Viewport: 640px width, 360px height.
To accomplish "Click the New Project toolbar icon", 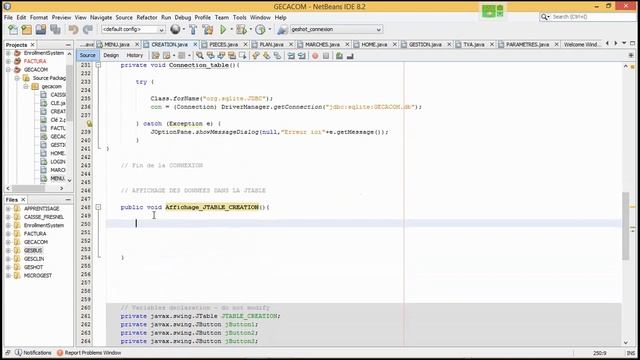I will point(27,29).
